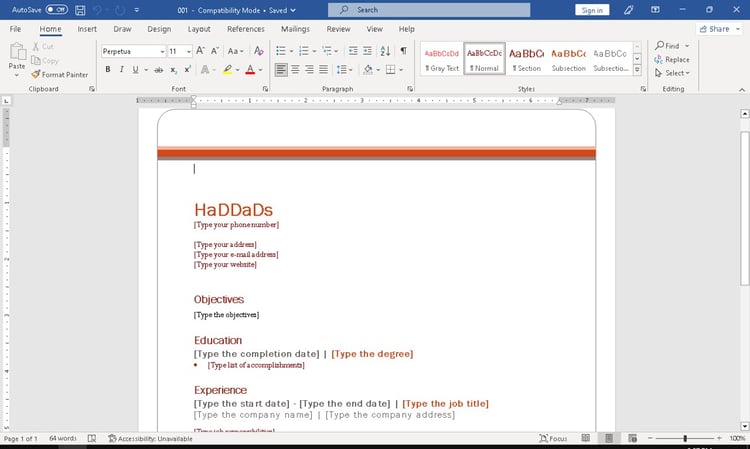This screenshot has height=449, width=750.
Task: Switch to Insert tab
Action: (87, 29)
